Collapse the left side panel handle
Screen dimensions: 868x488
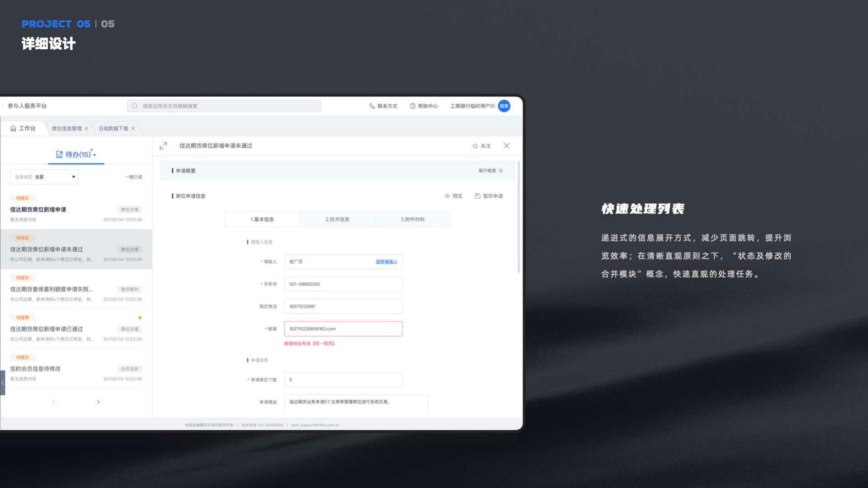point(2,383)
